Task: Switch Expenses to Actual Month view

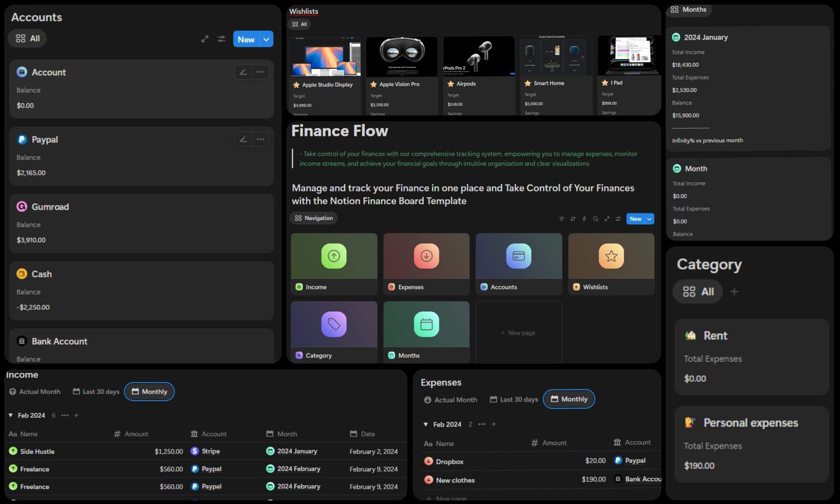Action: tap(450, 400)
